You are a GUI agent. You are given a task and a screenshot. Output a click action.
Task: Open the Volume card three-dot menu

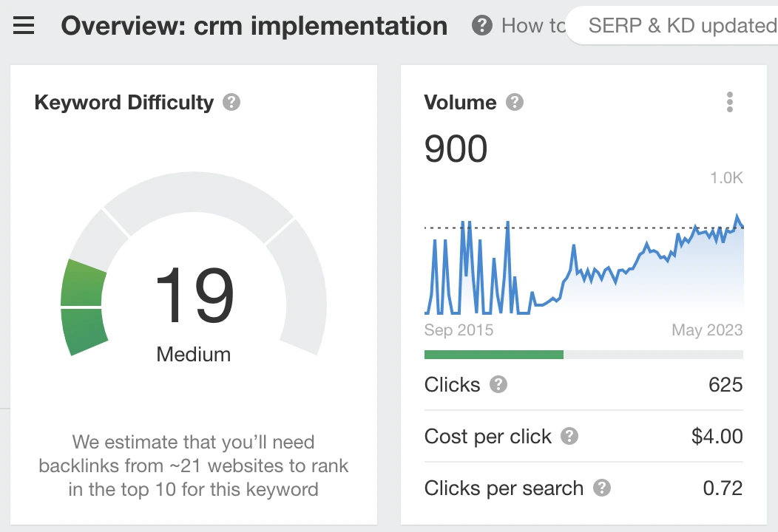click(729, 102)
